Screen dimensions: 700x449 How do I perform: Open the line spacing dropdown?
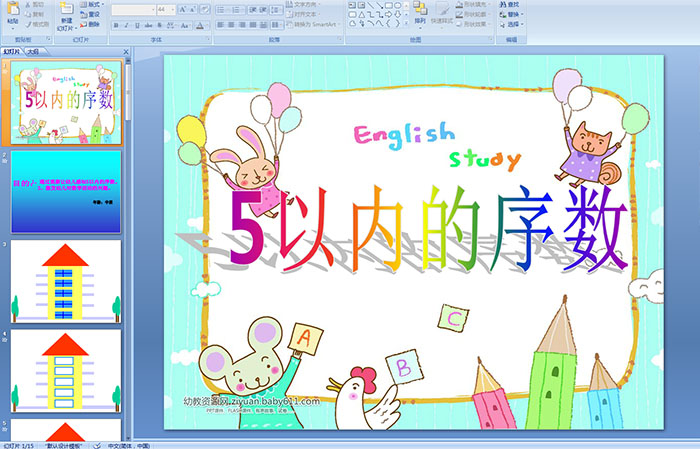[x=276, y=10]
